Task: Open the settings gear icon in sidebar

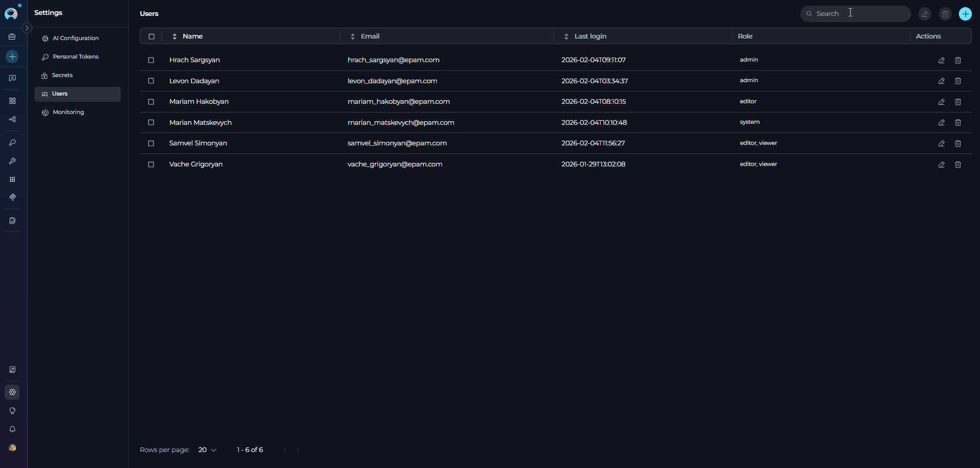Action: click(x=12, y=392)
